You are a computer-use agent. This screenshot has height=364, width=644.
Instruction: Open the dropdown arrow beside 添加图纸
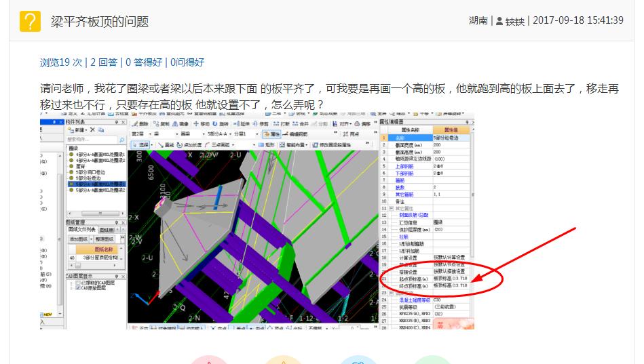pyautogui.click(x=91, y=239)
